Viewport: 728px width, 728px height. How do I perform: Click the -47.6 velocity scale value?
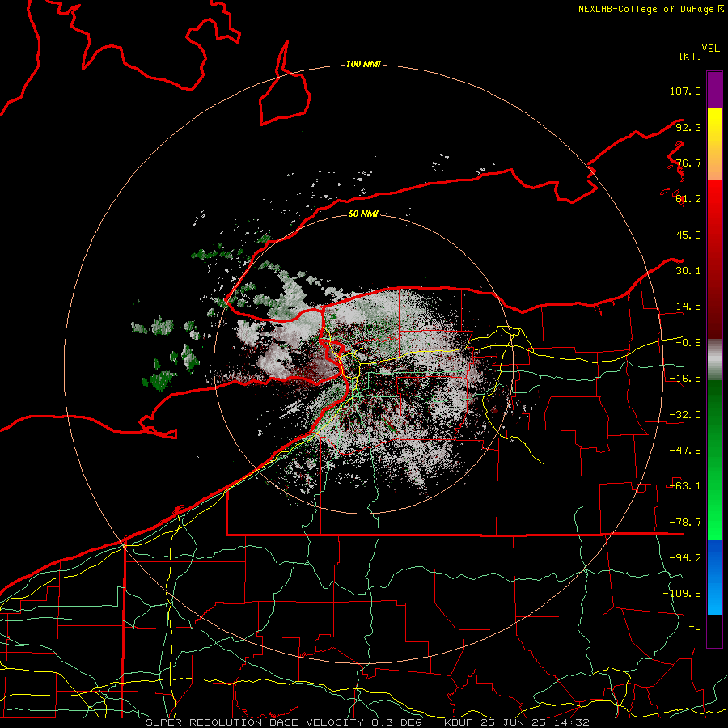click(x=685, y=451)
